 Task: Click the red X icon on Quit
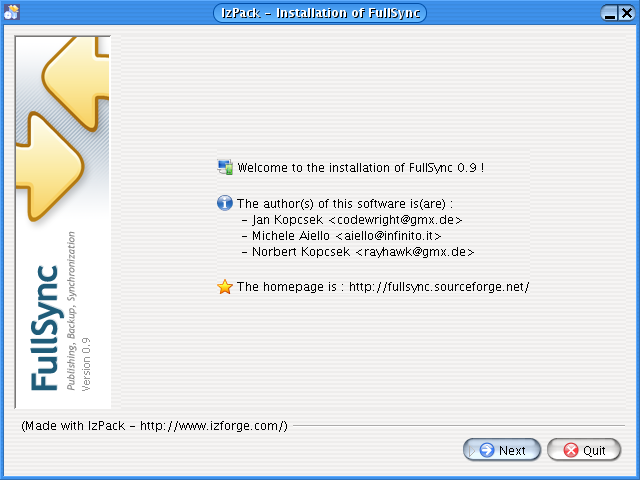pyautogui.click(x=571, y=450)
